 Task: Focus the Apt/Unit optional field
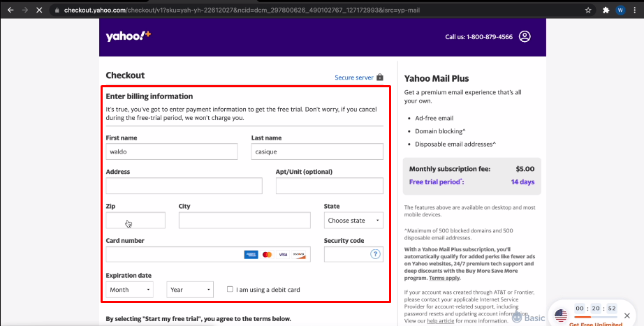pos(330,186)
